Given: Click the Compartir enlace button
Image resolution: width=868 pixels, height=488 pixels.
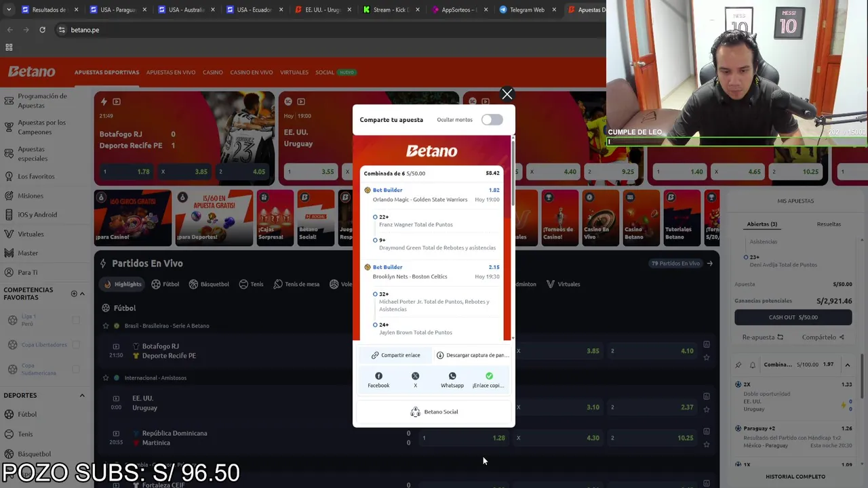Looking at the screenshot, I should (395, 355).
